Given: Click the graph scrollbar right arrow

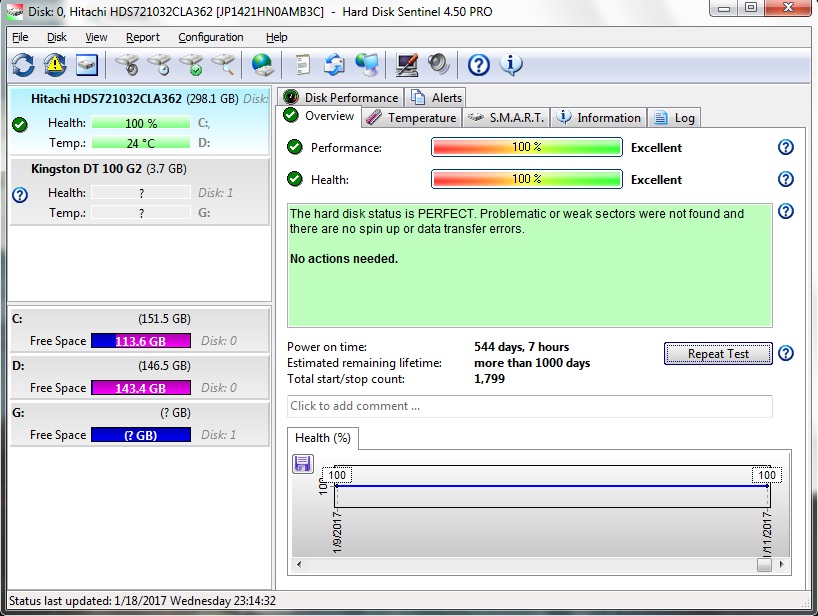Looking at the screenshot, I should pyautogui.click(x=781, y=564).
